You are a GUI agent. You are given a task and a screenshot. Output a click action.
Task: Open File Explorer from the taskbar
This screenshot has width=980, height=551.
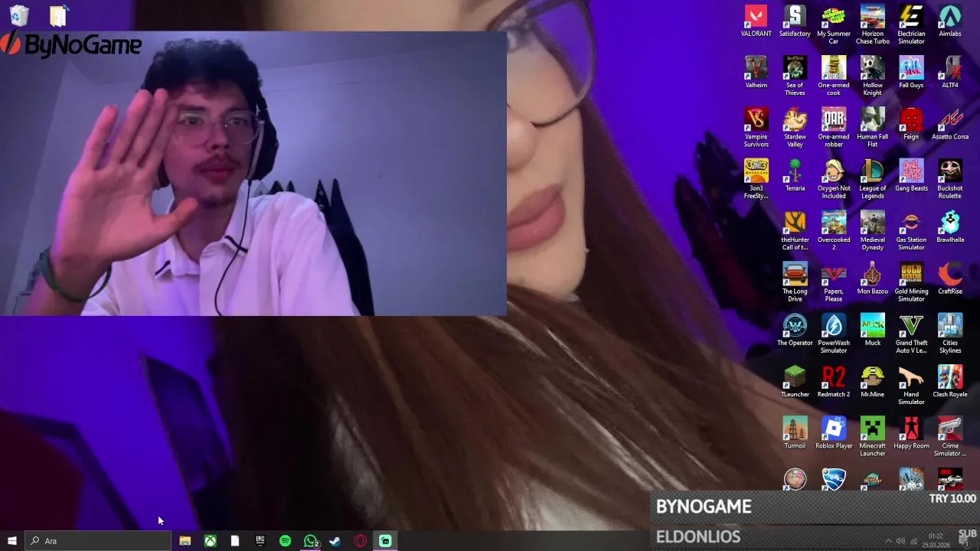(x=185, y=541)
